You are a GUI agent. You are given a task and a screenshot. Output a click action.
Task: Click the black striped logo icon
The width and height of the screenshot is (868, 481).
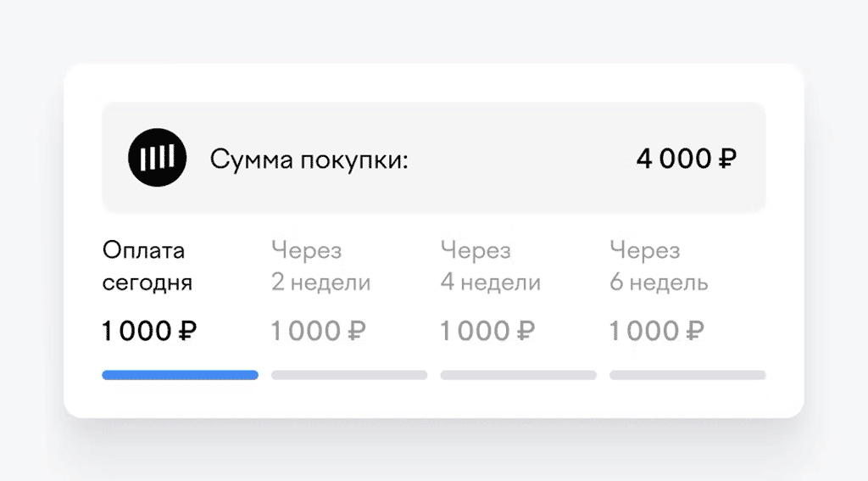pyautogui.click(x=157, y=158)
